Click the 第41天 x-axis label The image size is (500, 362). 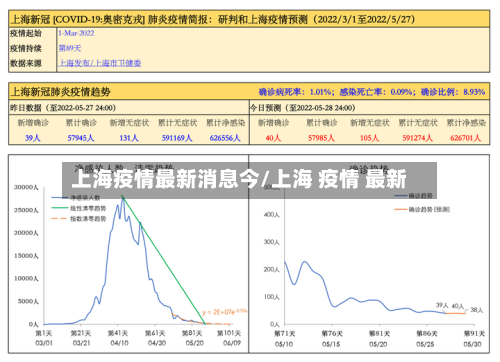pos(118,333)
